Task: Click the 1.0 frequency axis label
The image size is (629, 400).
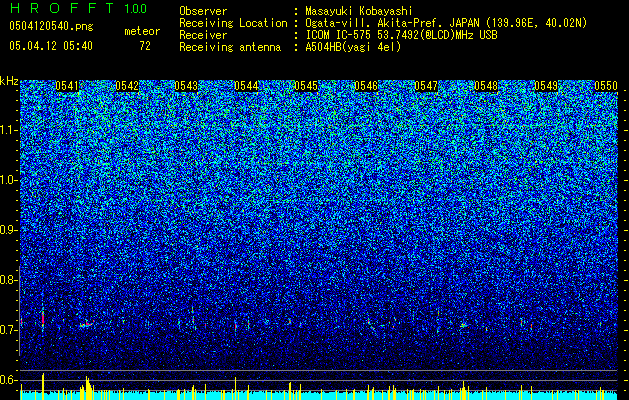Action: [x=9, y=180]
